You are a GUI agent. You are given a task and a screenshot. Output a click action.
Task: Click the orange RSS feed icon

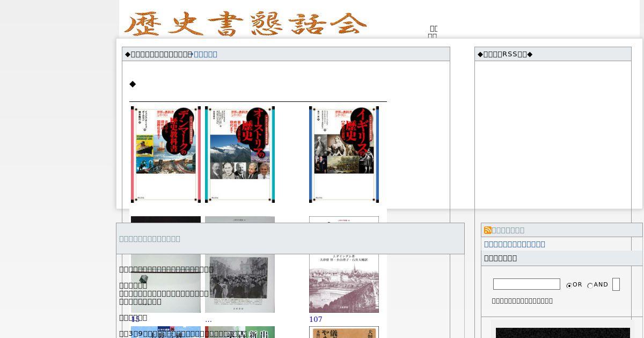(488, 230)
